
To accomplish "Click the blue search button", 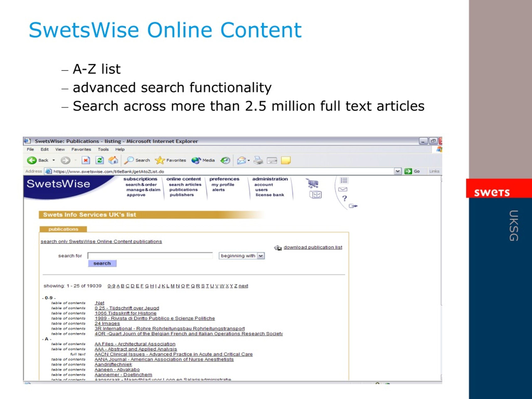I will click(102, 263).
